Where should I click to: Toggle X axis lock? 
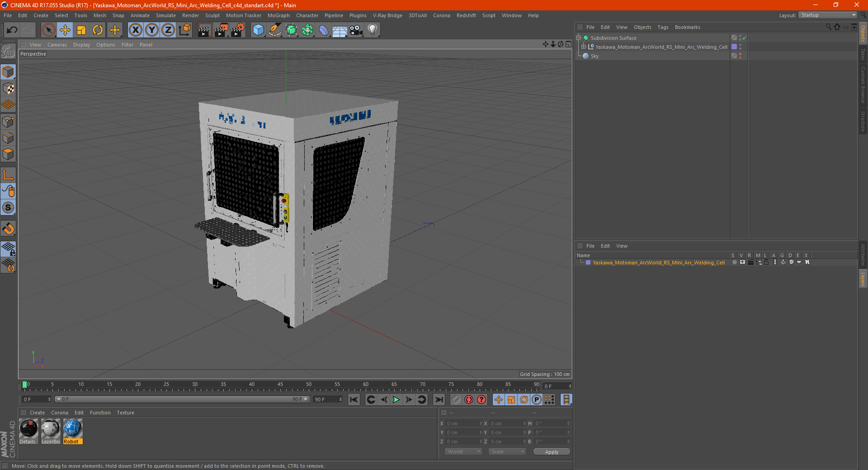click(135, 30)
